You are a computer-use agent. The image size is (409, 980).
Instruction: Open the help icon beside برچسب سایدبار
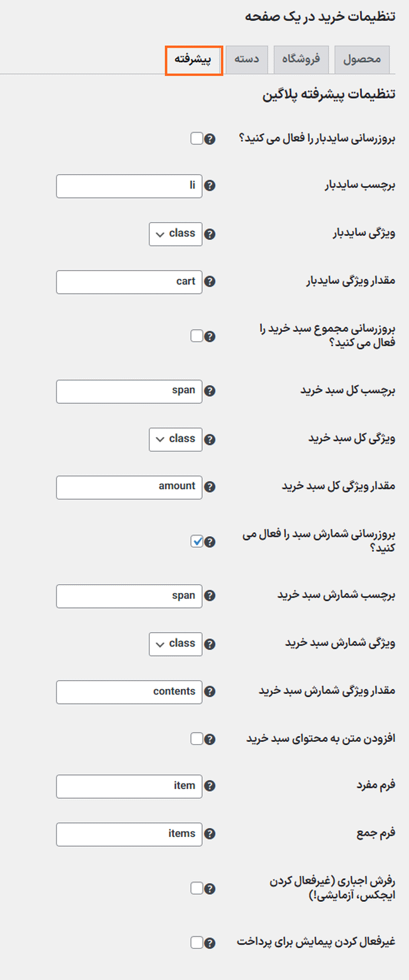(210, 186)
